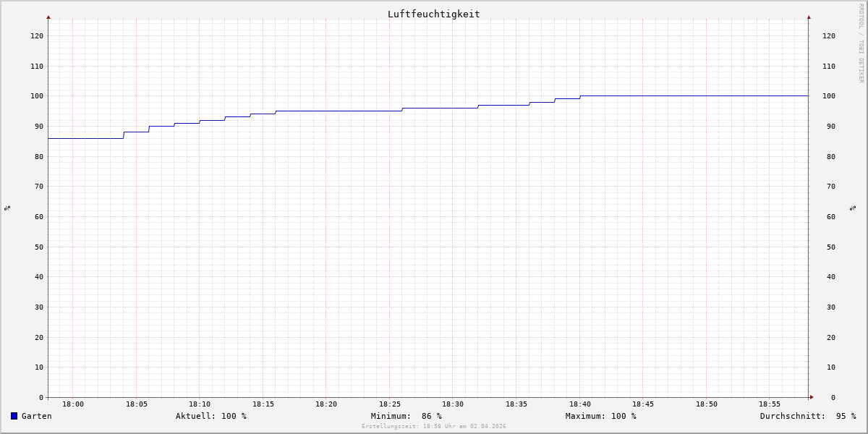Click the Garten legend label
Image resolution: width=868 pixels, height=434 pixels.
pos(36,416)
